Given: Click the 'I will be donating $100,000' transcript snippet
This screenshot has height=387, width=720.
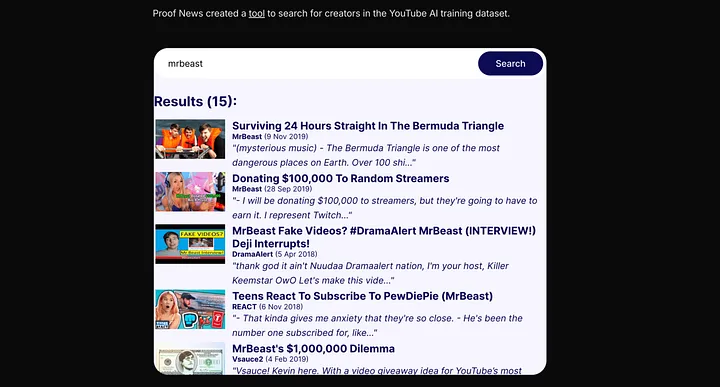Looking at the screenshot, I should click(x=384, y=208).
